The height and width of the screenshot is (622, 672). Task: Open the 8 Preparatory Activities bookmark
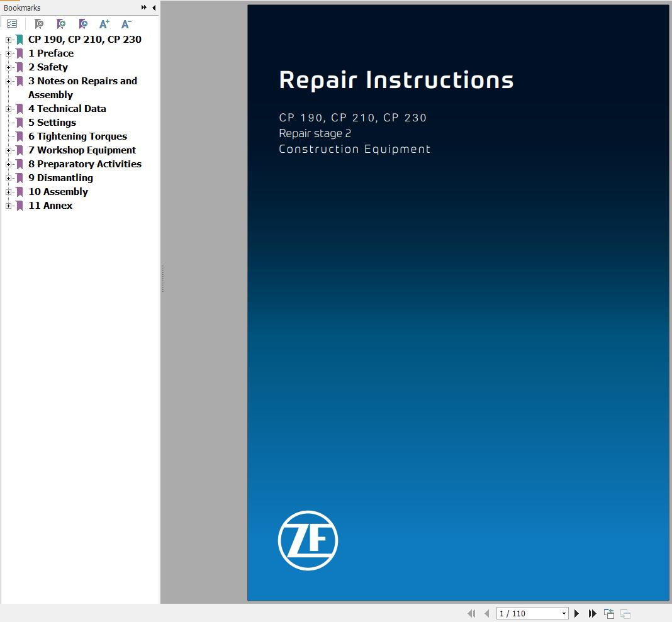coord(85,164)
